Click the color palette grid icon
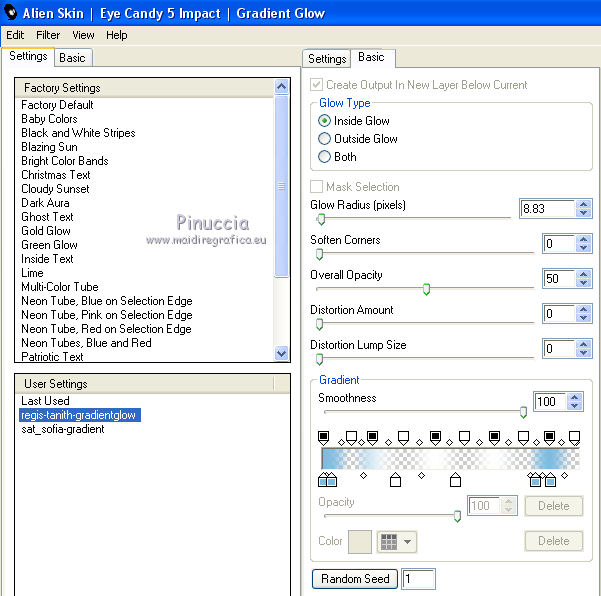Image resolution: width=601 pixels, height=596 pixels. pos(389,542)
